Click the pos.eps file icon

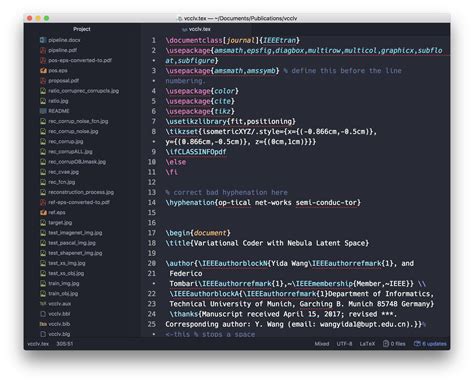click(x=43, y=71)
